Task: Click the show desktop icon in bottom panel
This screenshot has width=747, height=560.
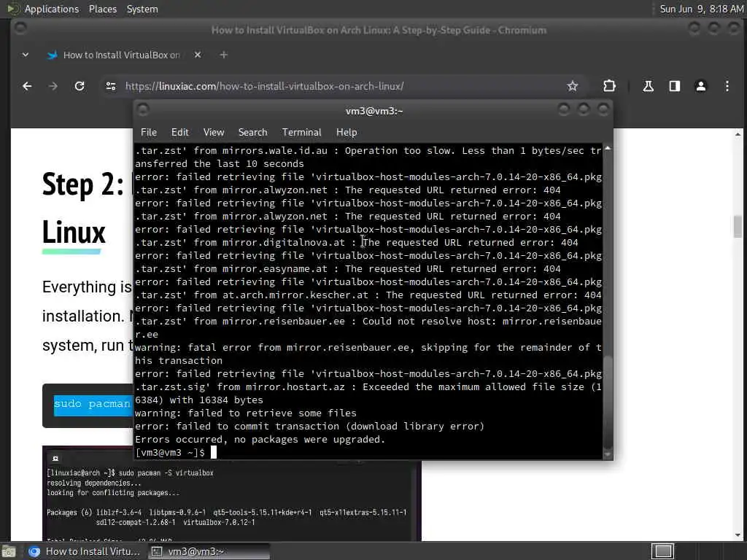Action: coord(9,551)
